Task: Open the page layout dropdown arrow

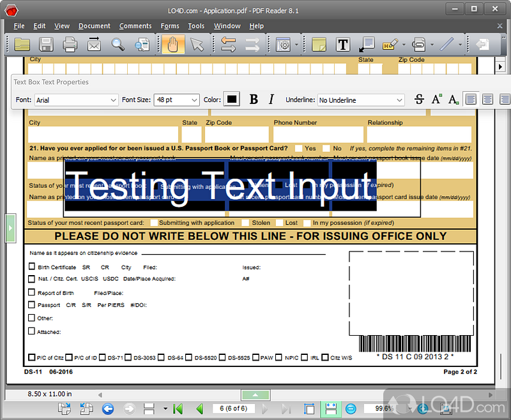Action: 165,409
